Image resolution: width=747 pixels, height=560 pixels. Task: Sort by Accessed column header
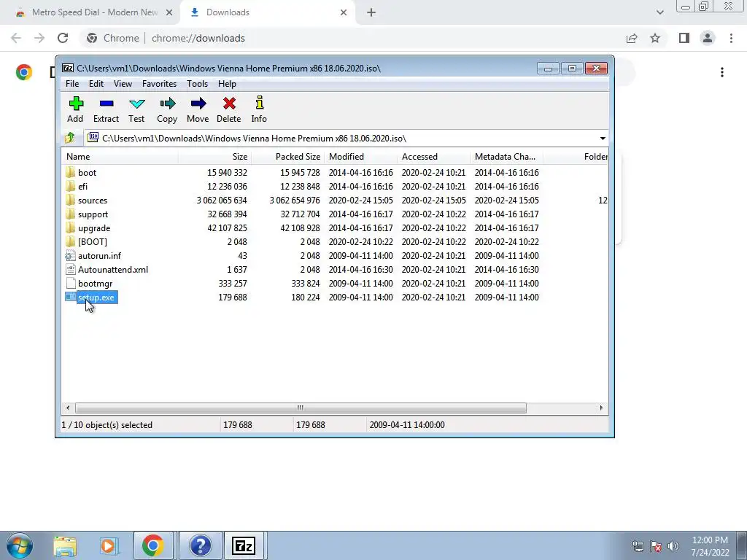pos(433,157)
